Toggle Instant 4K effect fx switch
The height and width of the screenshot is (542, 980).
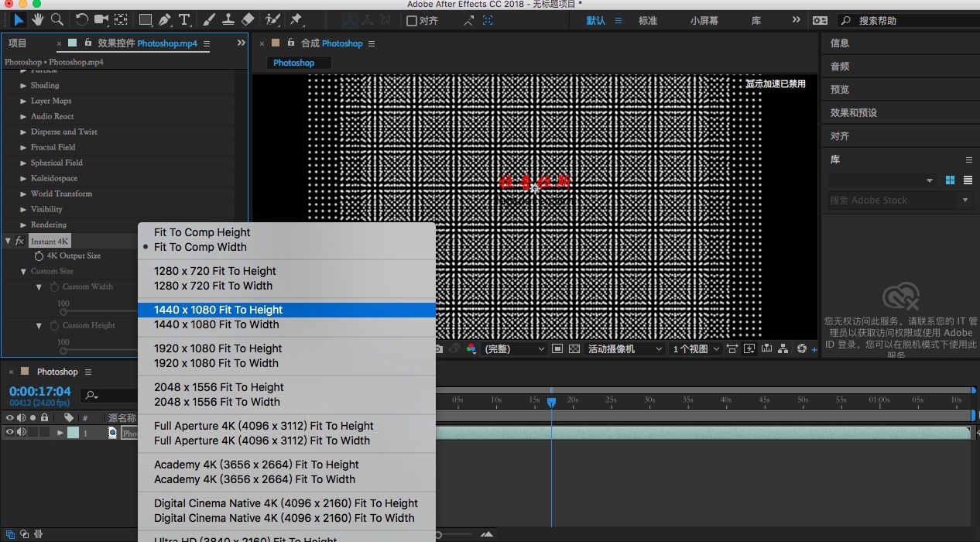point(19,242)
